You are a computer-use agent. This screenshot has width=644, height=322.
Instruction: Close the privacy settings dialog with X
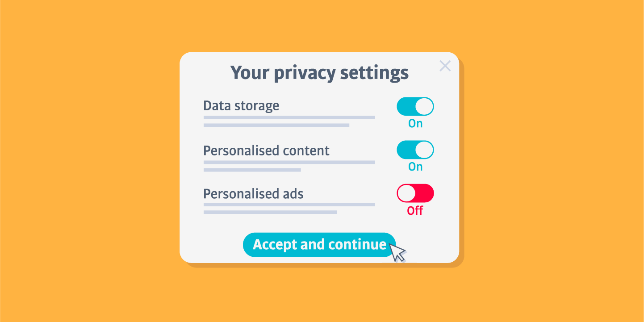[445, 66]
